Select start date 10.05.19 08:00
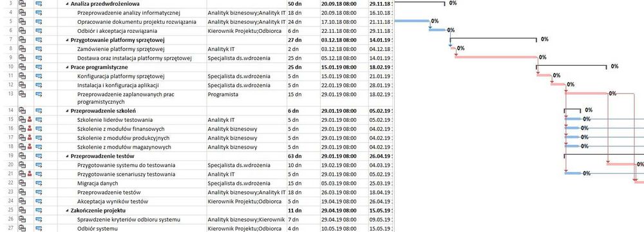This screenshot has height=232, width=644. coord(344,228)
